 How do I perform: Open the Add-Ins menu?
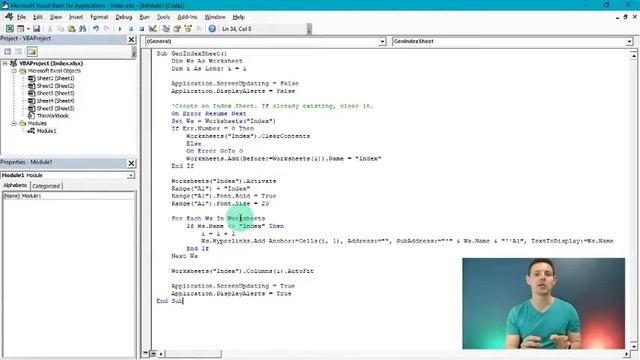[187, 17]
